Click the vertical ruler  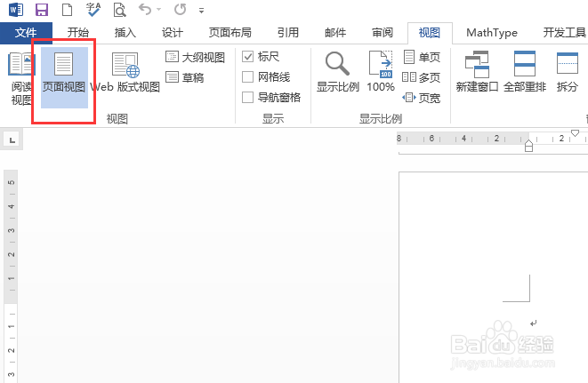[x=11, y=275]
